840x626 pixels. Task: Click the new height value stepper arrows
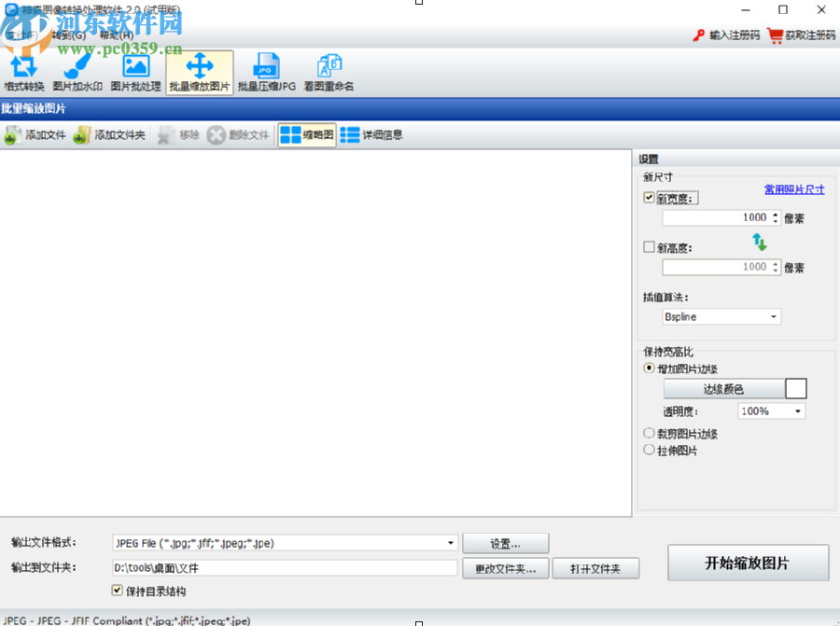click(776, 267)
